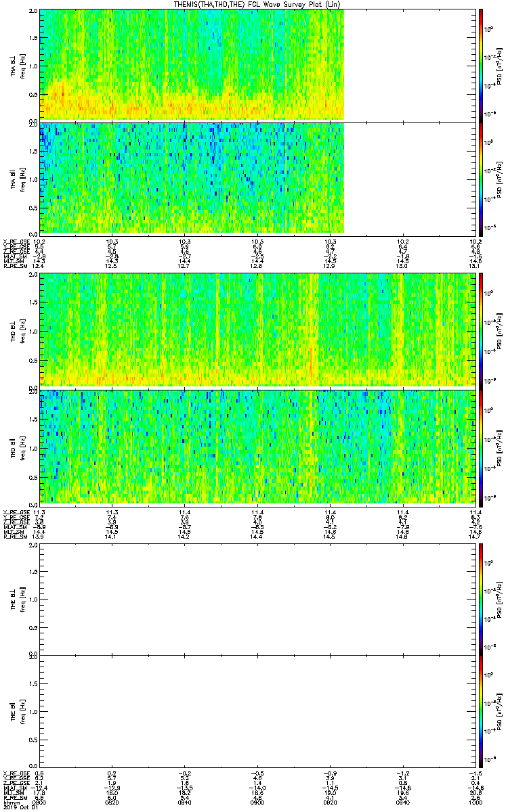This screenshot has height=812, width=508.
Task: Click the 0800 time tick label
Action: click(40, 803)
